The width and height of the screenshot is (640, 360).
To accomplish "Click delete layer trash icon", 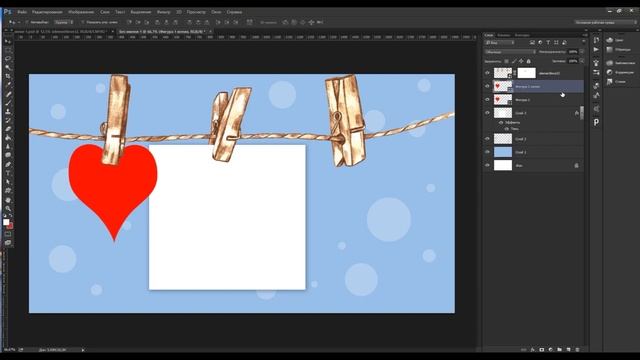I will [577, 350].
